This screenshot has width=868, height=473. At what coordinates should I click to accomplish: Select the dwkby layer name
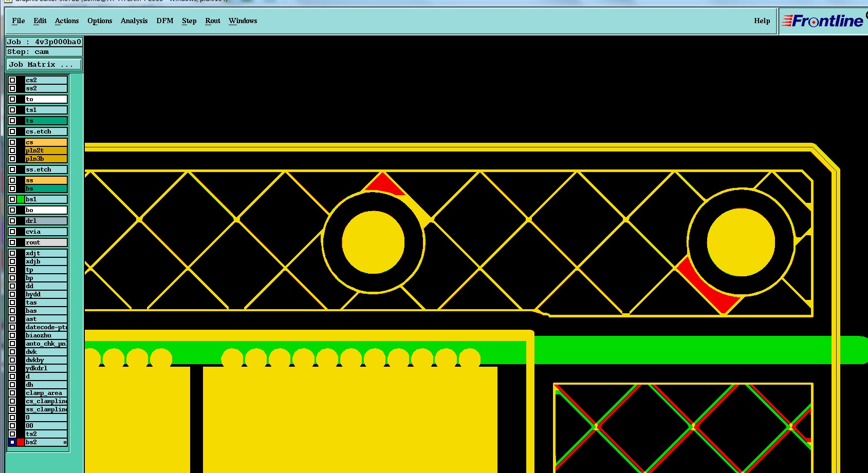[46, 360]
